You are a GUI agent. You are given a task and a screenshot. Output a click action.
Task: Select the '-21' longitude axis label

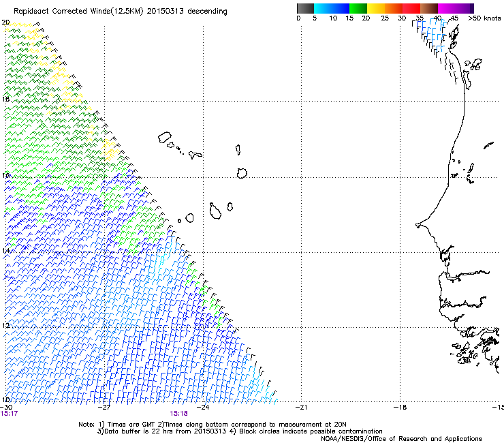point(302,407)
